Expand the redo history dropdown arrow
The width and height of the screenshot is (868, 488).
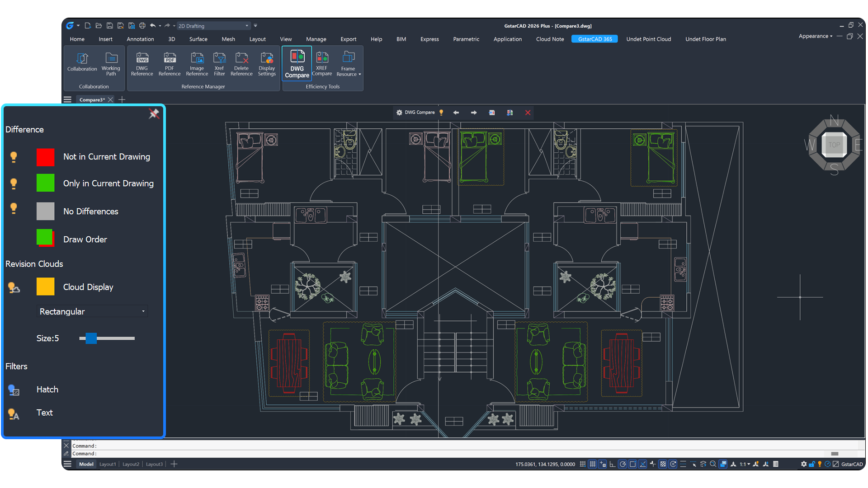[x=174, y=26]
